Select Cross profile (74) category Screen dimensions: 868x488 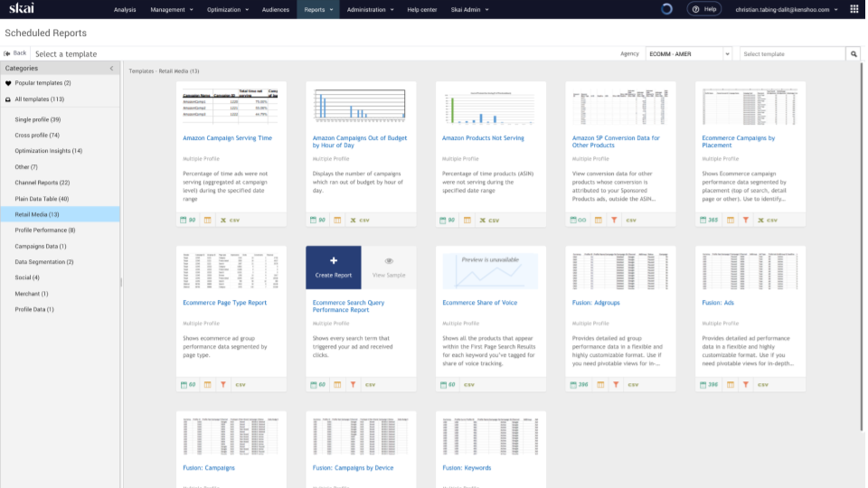pos(37,135)
